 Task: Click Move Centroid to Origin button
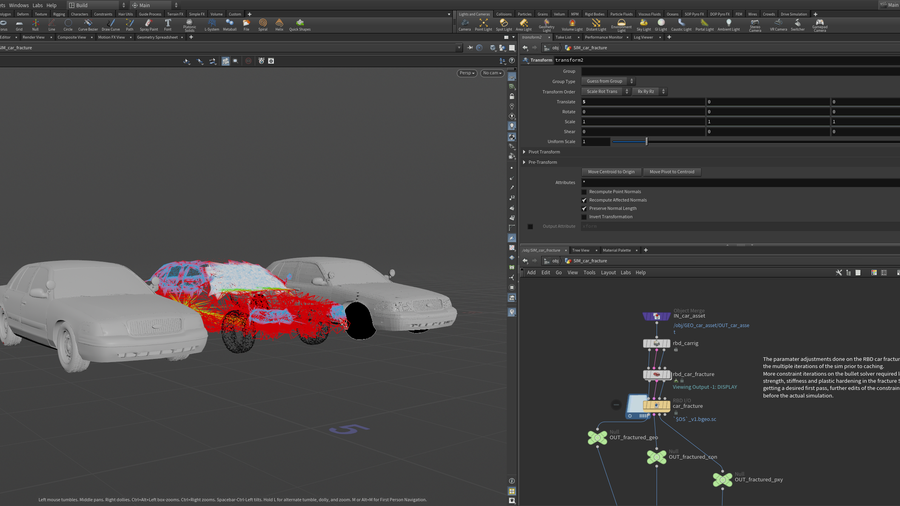point(611,172)
